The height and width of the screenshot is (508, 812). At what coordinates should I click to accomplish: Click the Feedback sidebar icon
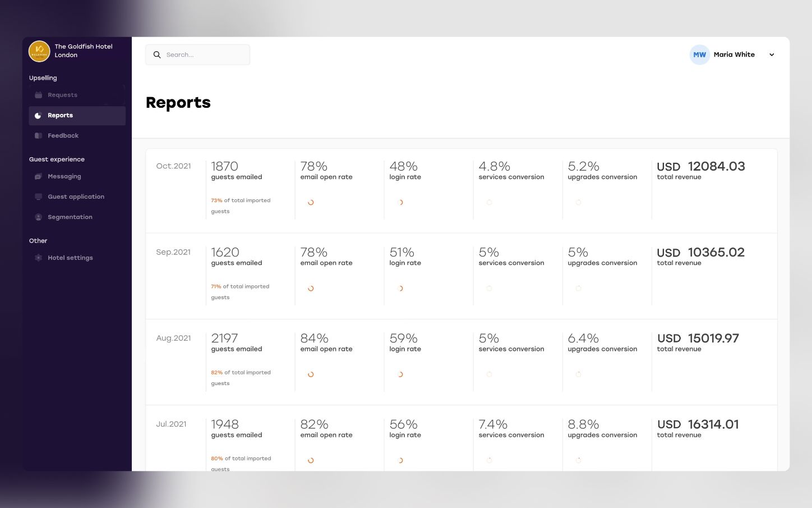pyautogui.click(x=38, y=136)
